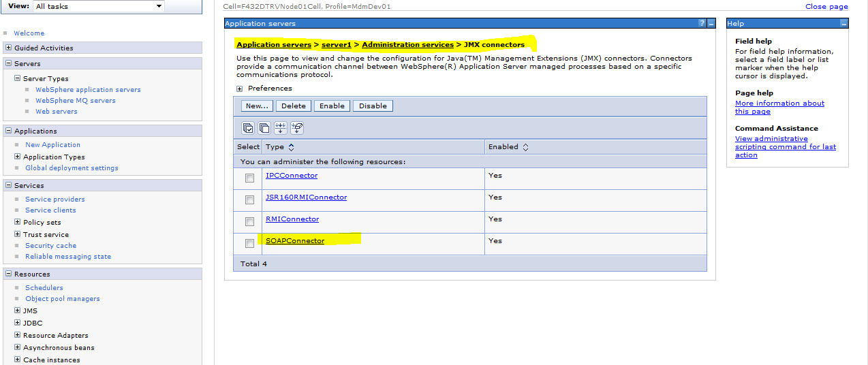Expand Preferences section
The width and height of the screenshot is (868, 365).
[240, 89]
